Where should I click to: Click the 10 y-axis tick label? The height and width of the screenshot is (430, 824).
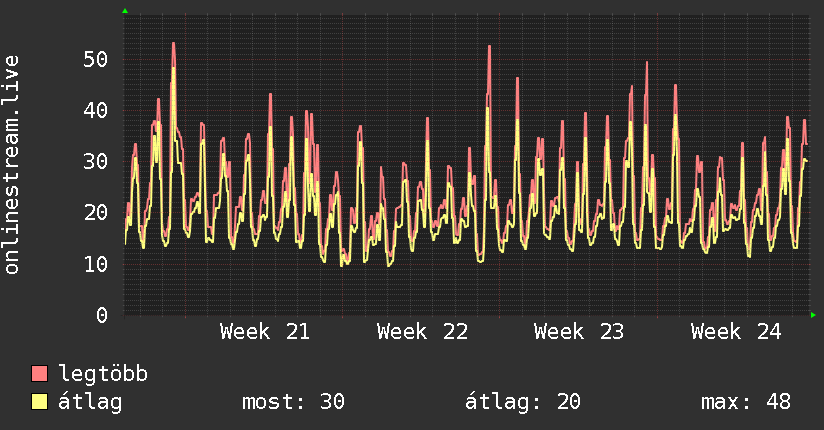[x=96, y=264]
